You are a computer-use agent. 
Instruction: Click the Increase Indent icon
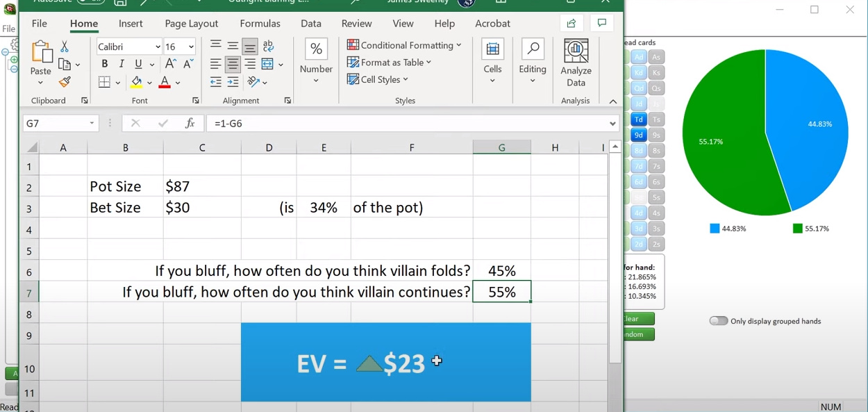233,82
